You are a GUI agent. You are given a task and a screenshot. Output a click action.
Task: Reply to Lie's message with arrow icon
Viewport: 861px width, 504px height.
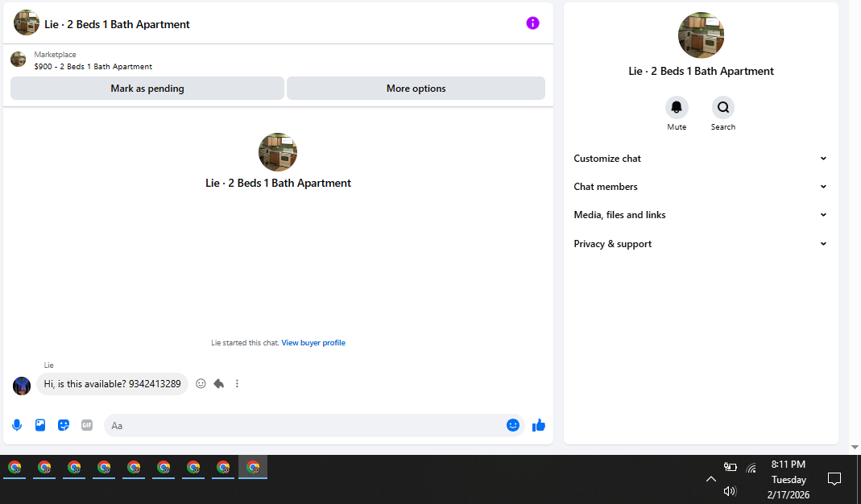[218, 384]
